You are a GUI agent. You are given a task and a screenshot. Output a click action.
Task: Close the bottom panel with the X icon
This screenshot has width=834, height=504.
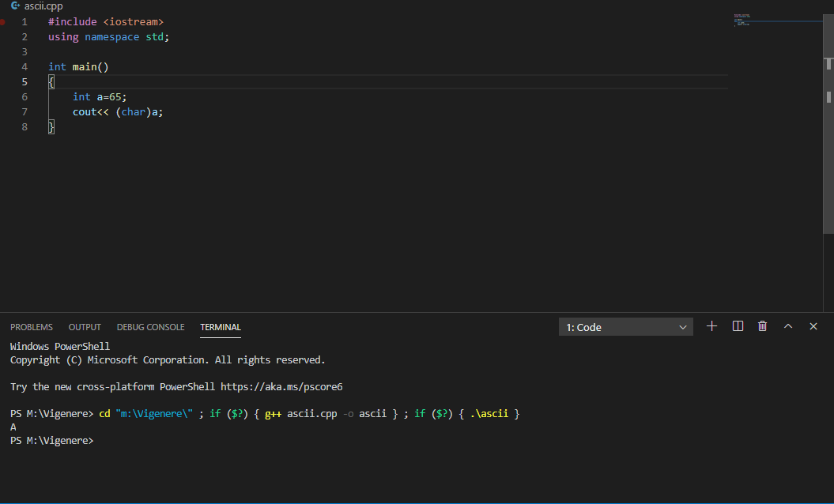(813, 326)
